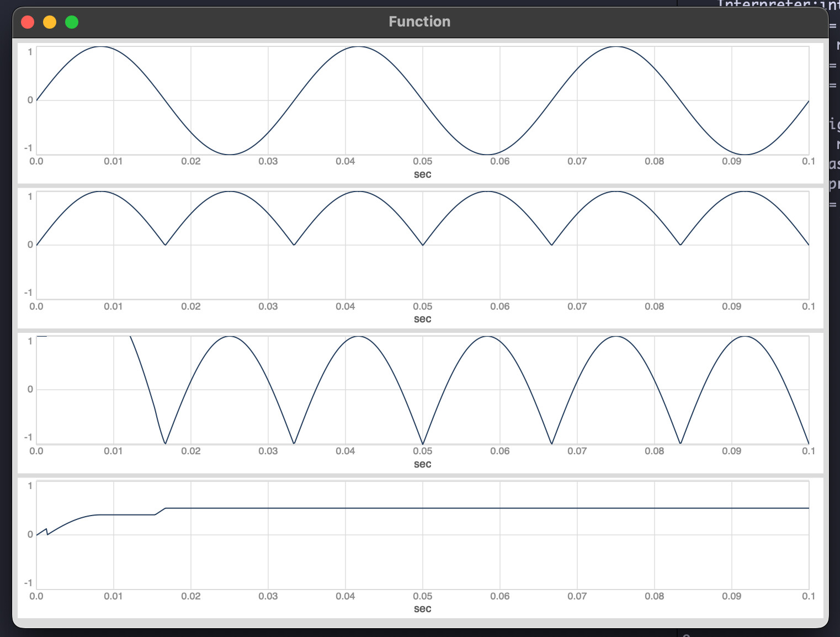Click the "sec" axis label under the top plot

point(422,174)
